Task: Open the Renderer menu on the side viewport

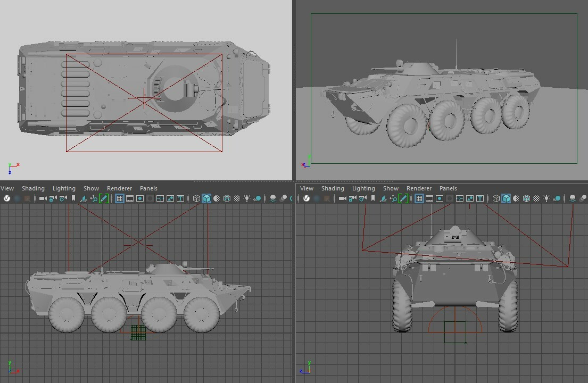Action: coord(119,188)
